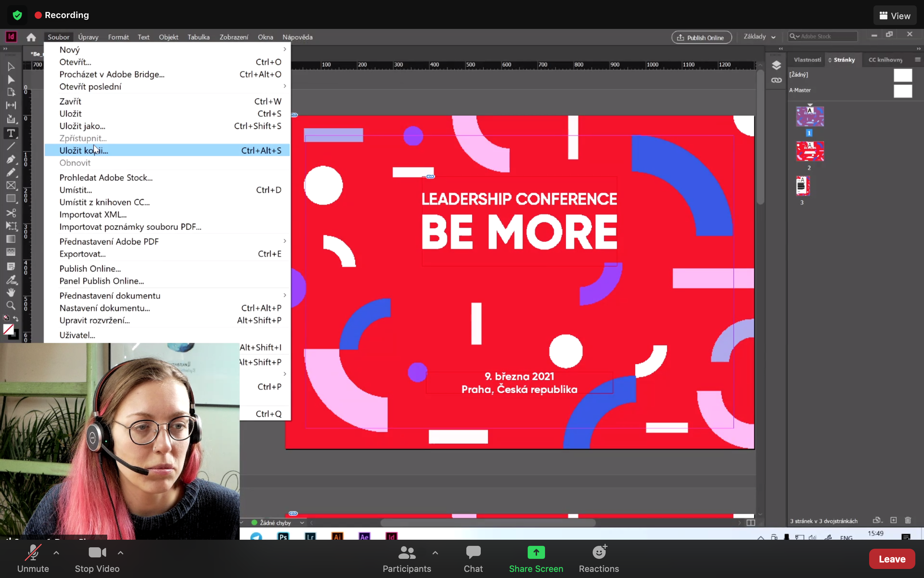Open preflight menu next to Žádné chyby
The image size is (924, 578).
(302, 523)
